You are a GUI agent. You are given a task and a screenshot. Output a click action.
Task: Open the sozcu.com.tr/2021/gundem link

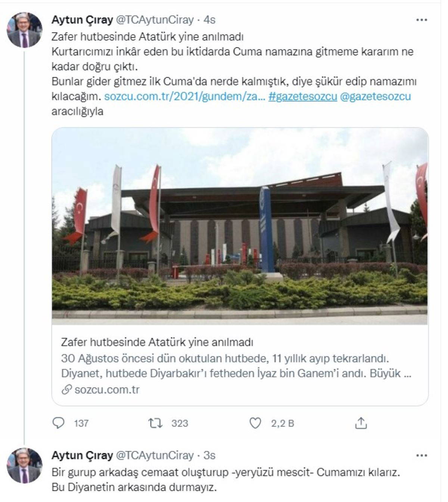coord(185,96)
